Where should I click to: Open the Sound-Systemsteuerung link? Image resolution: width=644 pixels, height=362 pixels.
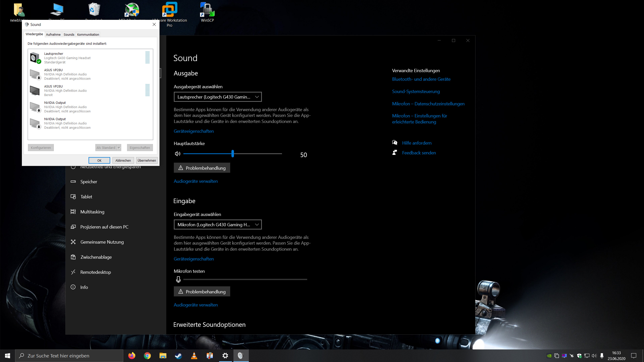(x=416, y=92)
